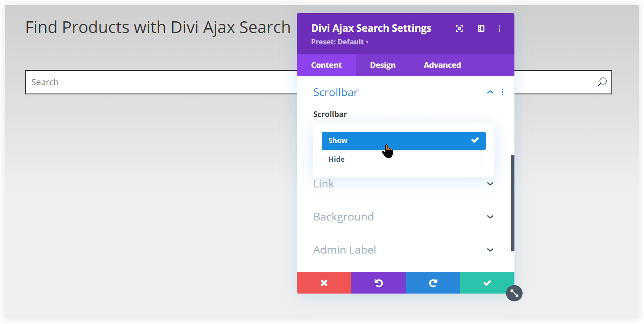This screenshot has height=324, width=644.
Task: Open the three-dot menu in settings titlebar
Action: click(499, 28)
